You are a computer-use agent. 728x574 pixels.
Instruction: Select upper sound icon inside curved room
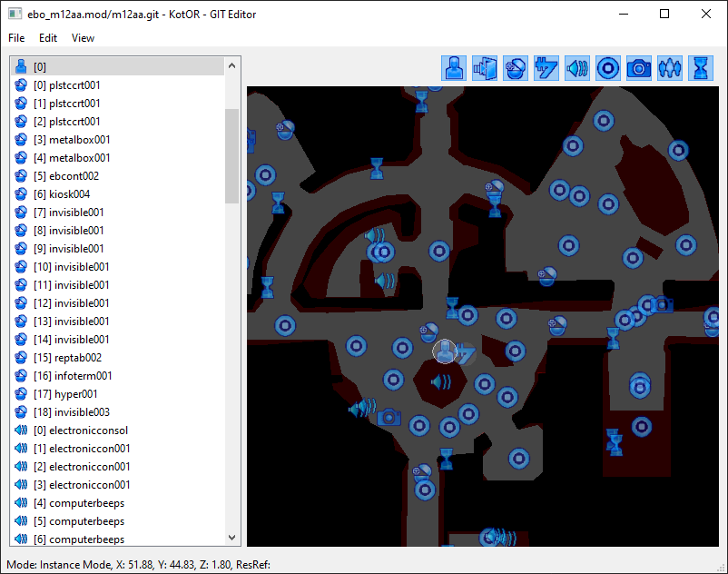[374, 235]
